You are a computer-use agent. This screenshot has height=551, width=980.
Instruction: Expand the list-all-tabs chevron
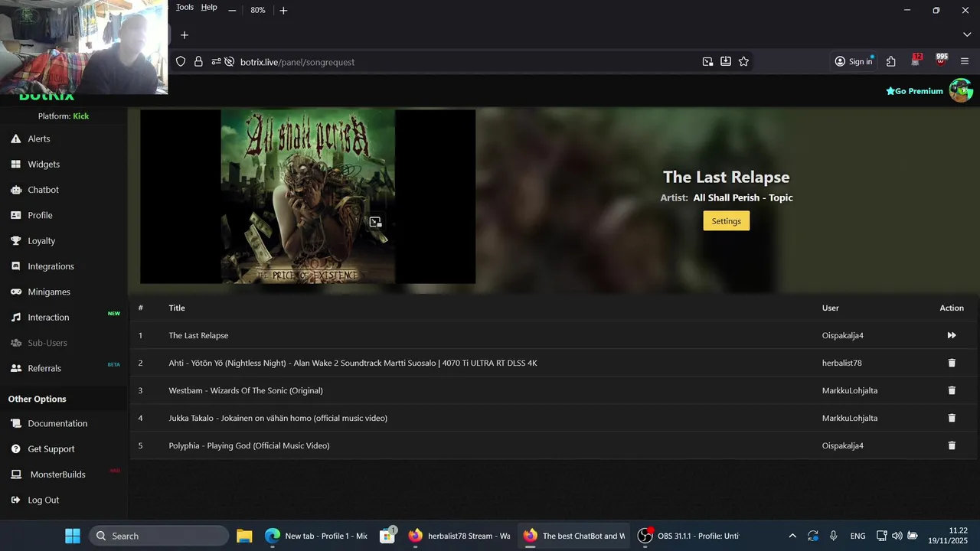point(966,35)
